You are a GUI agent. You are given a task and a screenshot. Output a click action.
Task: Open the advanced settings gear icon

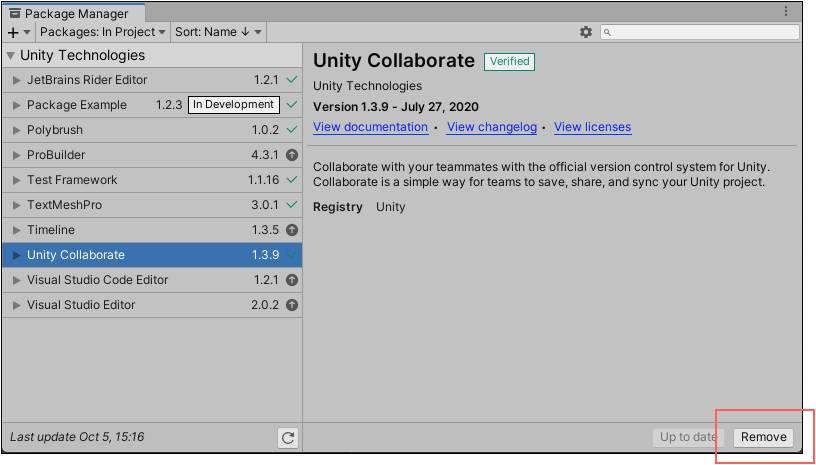click(586, 32)
